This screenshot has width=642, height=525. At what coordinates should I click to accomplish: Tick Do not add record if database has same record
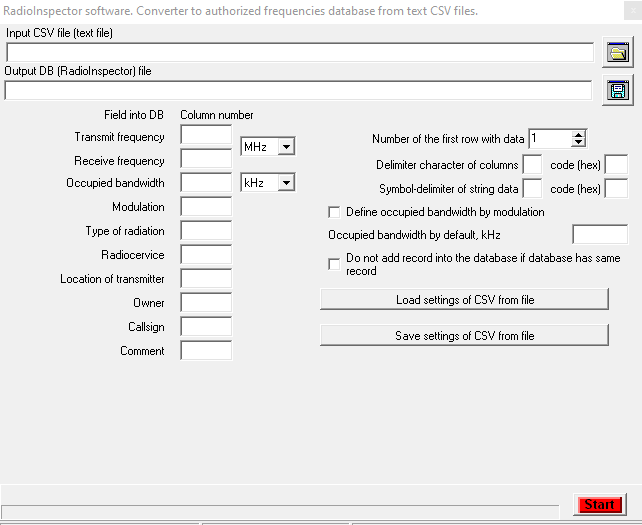[x=334, y=264]
